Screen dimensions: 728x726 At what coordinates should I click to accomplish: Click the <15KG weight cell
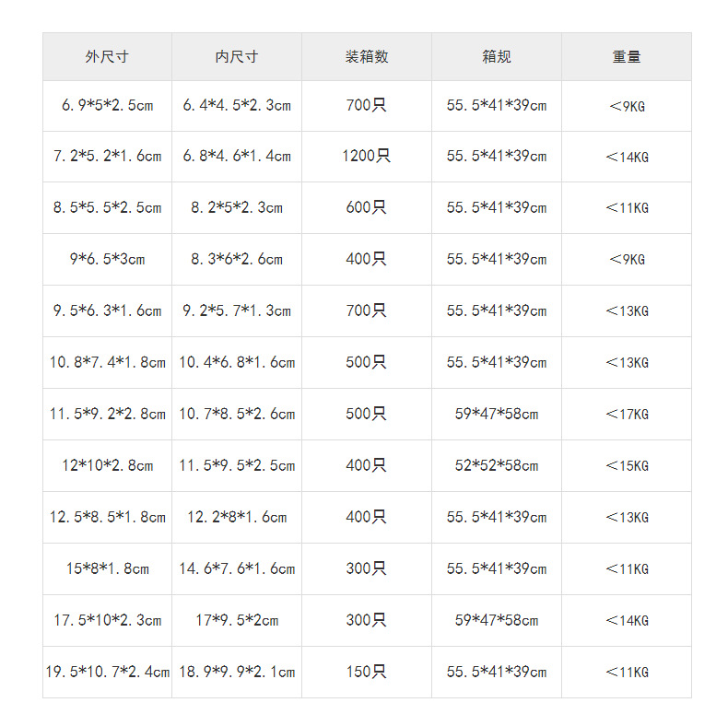point(627,466)
